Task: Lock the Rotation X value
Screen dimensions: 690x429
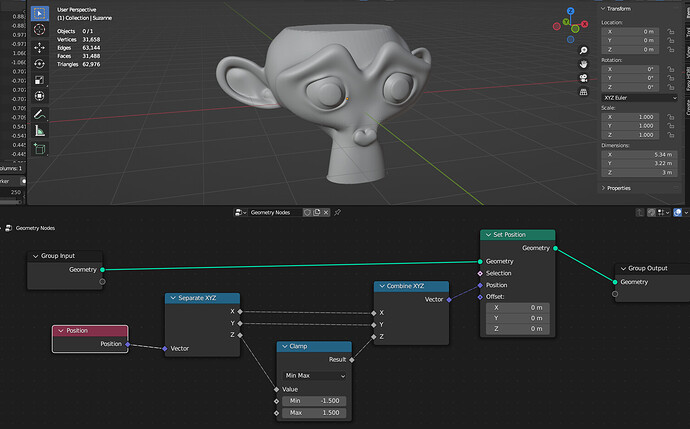Action: (x=670, y=69)
